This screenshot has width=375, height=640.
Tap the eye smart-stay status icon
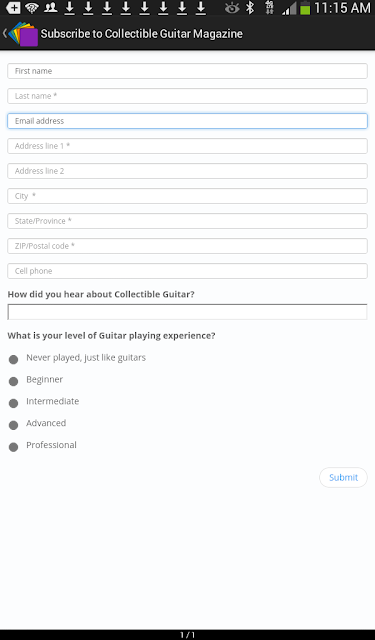(x=232, y=8)
